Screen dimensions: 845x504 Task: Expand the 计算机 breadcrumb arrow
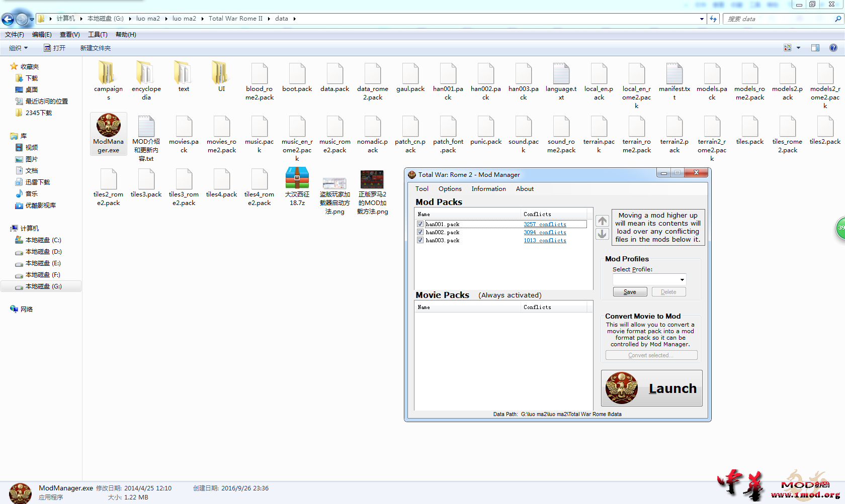[81, 19]
